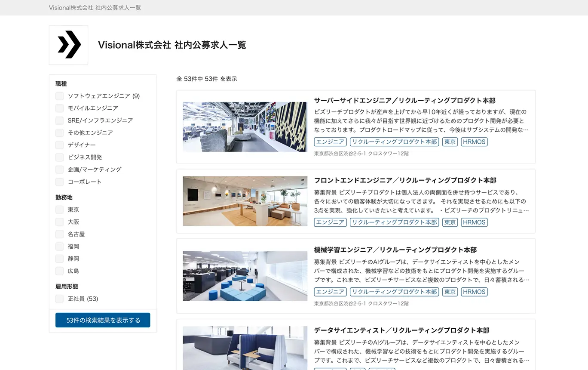The image size is (588, 370).
Task: Click the サーバーサイドエンジニア job description text
Action: [x=421, y=121]
